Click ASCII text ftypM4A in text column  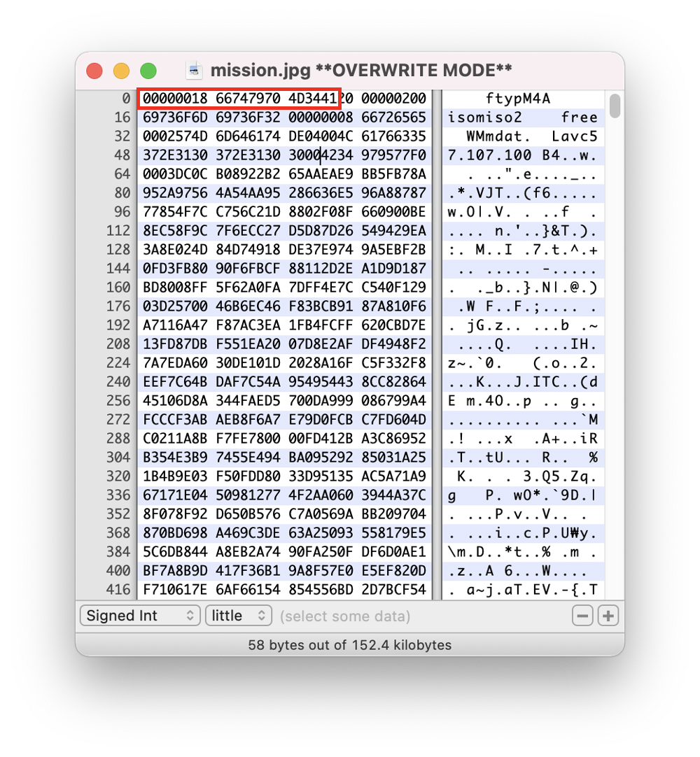click(518, 99)
